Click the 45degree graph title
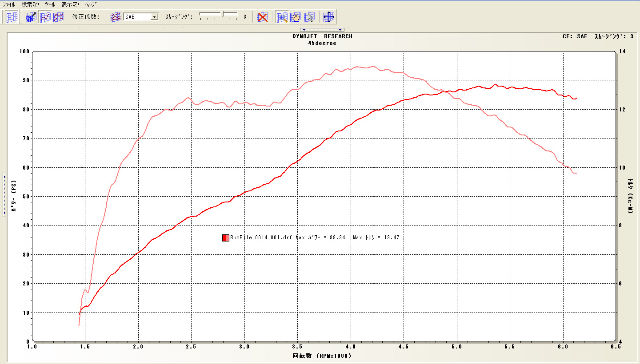The height and width of the screenshot is (364, 640). click(322, 43)
